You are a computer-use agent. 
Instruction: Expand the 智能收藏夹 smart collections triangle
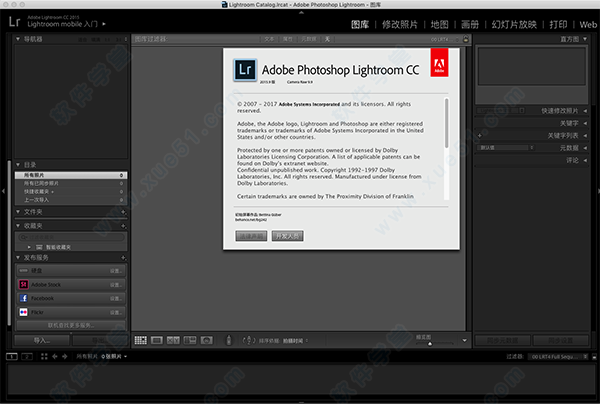29,247
